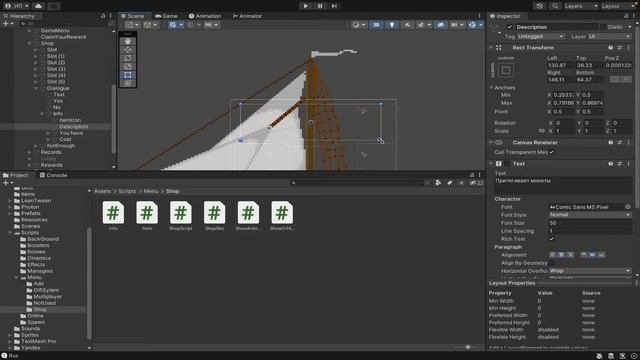Switch to the Game tab
The width and height of the screenshot is (640, 360).
[167, 16]
